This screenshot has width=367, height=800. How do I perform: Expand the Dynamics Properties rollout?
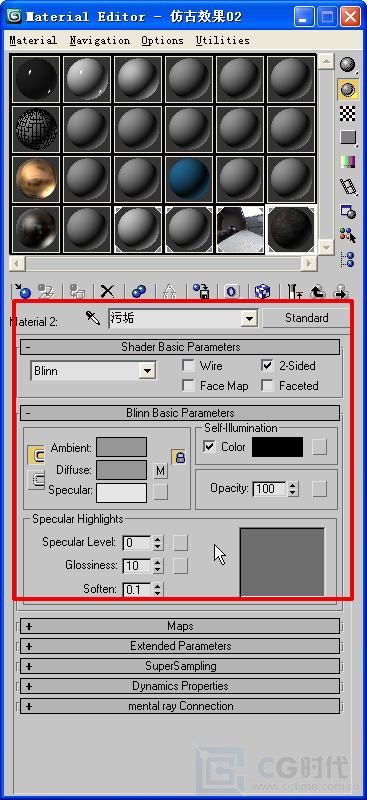(180, 686)
